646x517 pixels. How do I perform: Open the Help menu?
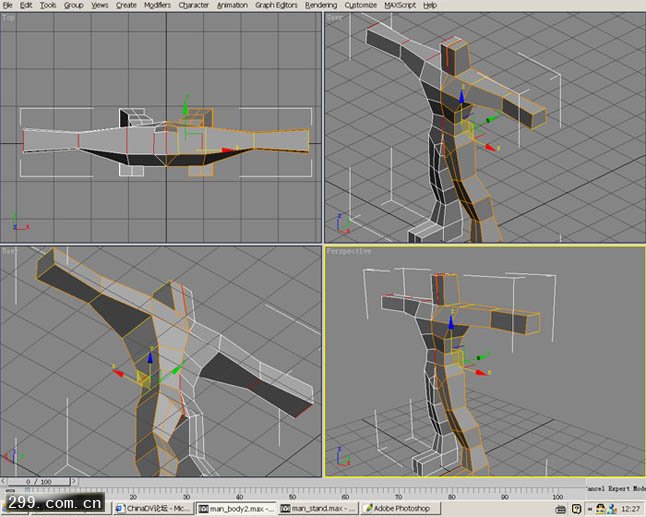click(x=430, y=5)
